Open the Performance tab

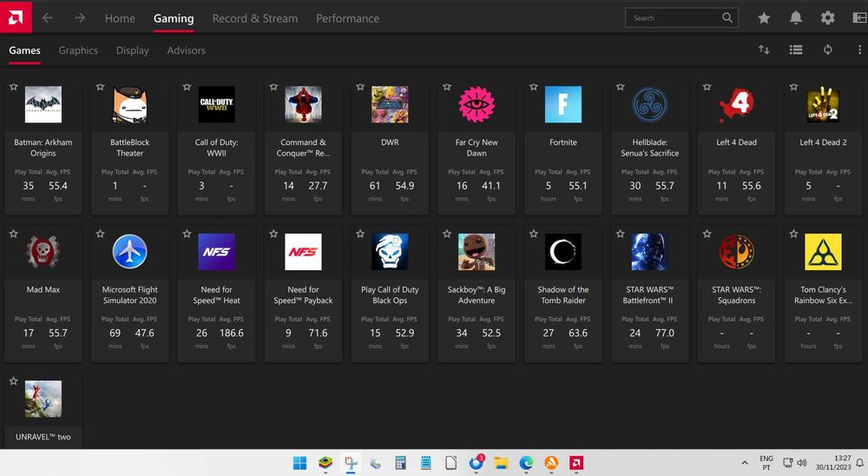point(348,18)
